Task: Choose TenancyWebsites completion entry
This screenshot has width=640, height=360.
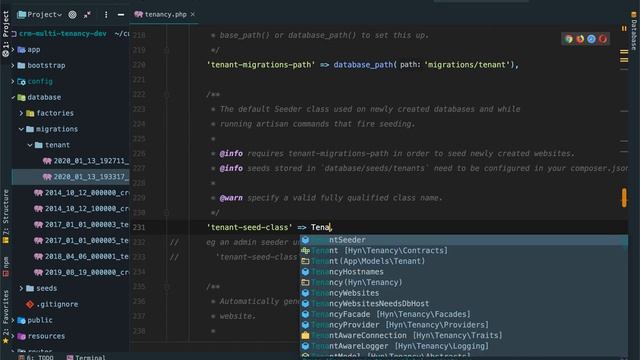Action: (464, 293)
